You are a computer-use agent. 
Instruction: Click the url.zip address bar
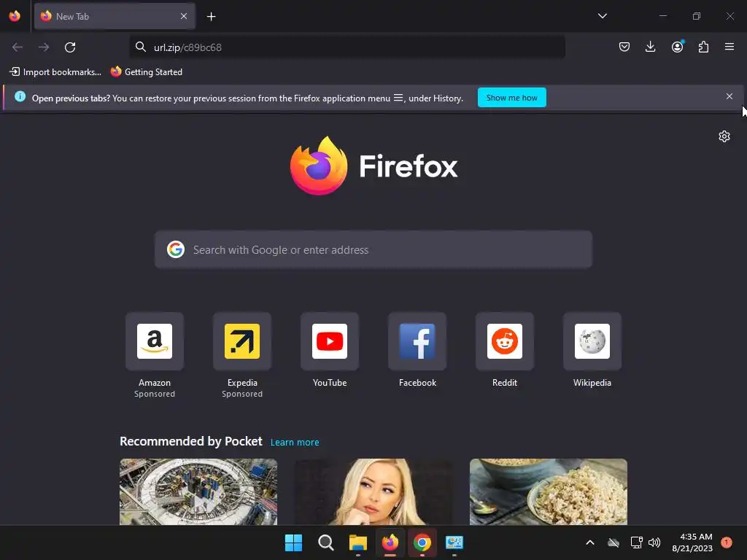pyautogui.click(x=347, y=47)
